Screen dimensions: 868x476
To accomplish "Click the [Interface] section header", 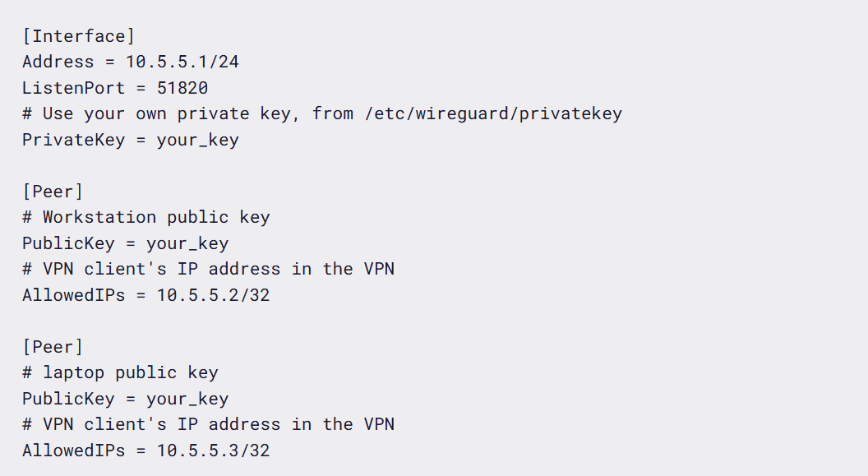I will [x=78, y=36].
